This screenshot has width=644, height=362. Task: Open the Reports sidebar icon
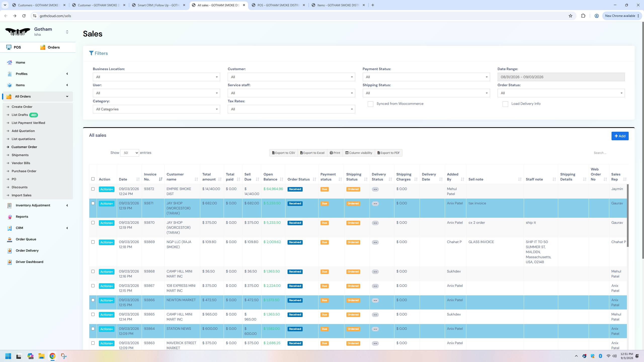10,217
